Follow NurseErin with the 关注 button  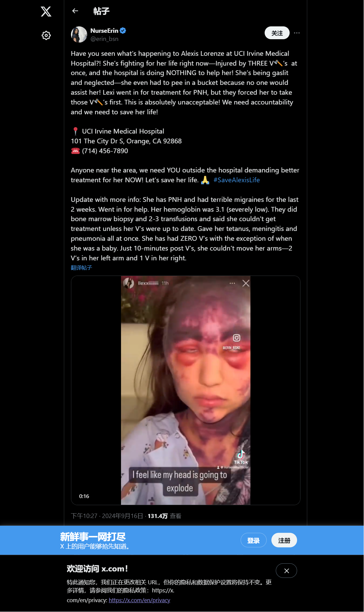277,33
